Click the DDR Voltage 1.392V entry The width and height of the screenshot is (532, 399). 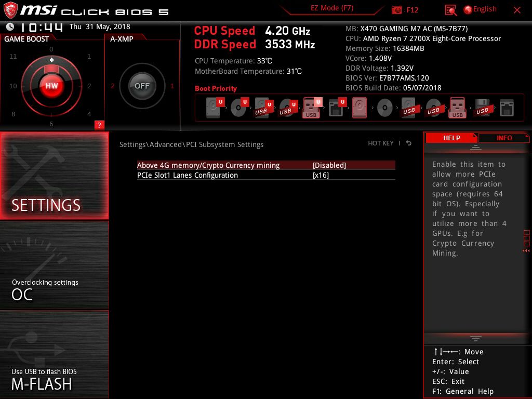coord(379,68)
